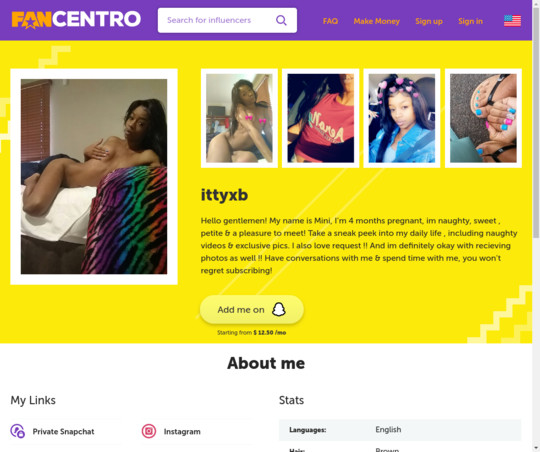The width and height of the screenshot is (540, 452).
Task: Open the large profile photo
Action: click(94, 176)
